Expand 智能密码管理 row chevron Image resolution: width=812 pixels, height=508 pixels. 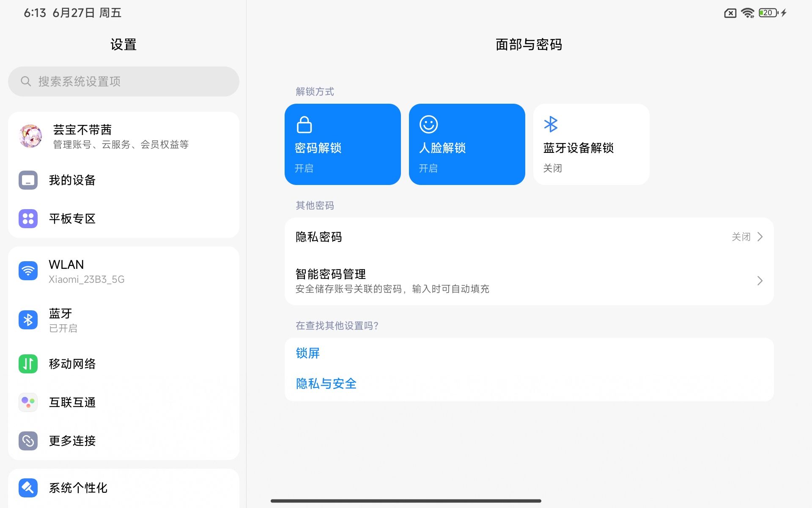point(760,281)
